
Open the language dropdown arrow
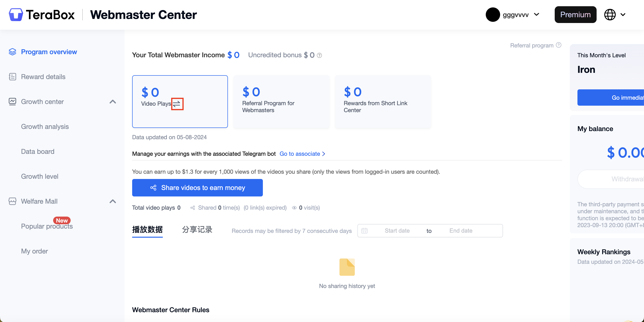pos(623,15)
